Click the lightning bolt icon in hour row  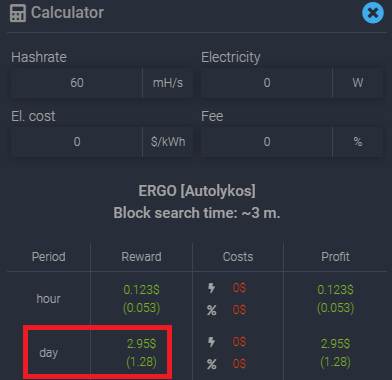[x=211, y=288]
